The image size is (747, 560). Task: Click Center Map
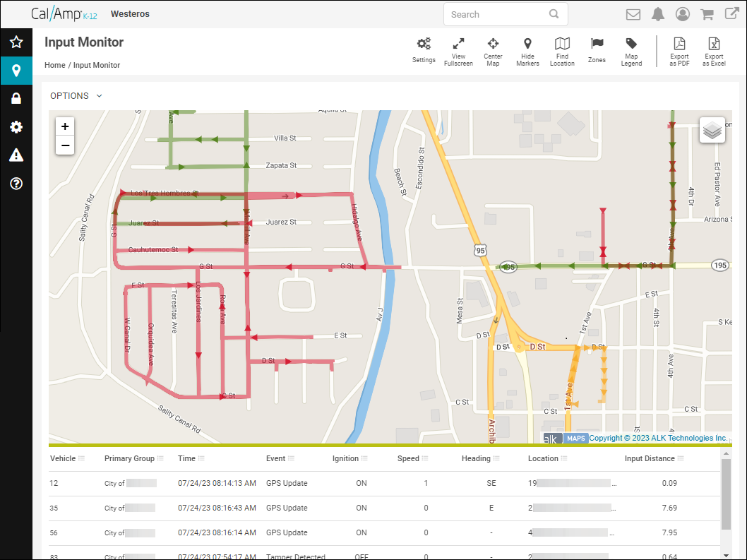pyautogui.click(x=493, y=52)
